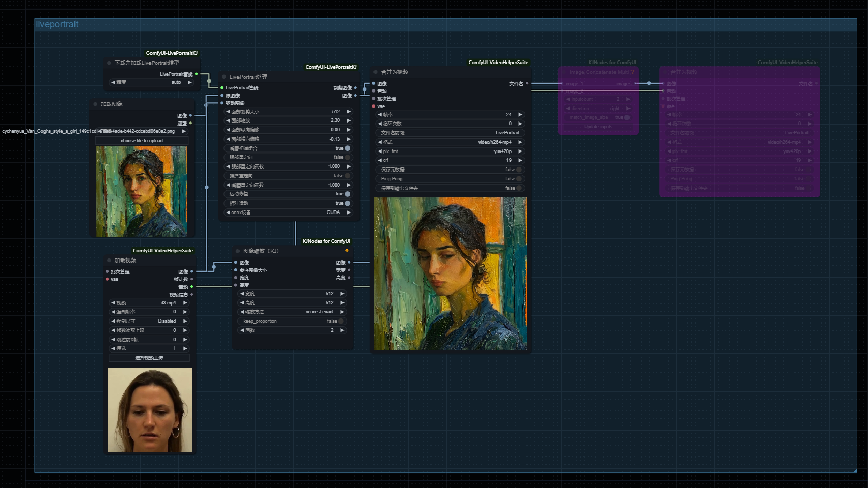The height and width of the screenshot is (488, 868).
Task: Click the 参考图像大小 input socket on 图像缩放 node
Action: coord(236,270)
